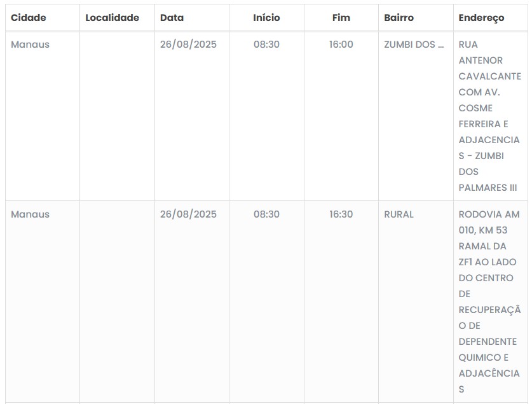
Task: Select the Início column header
Action: 266,18
